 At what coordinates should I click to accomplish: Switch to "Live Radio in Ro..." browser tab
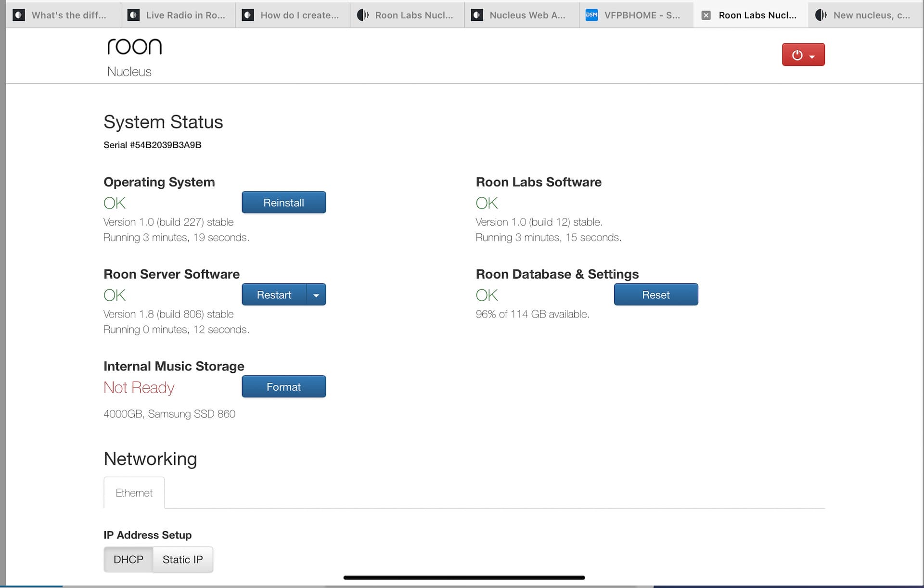pos(178,15)
